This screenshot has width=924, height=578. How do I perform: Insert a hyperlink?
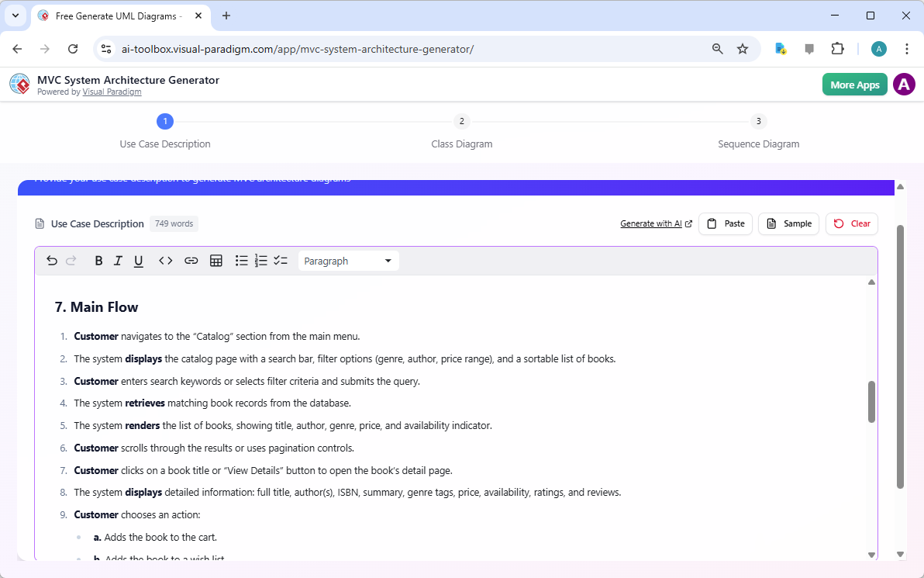(191, 261)
